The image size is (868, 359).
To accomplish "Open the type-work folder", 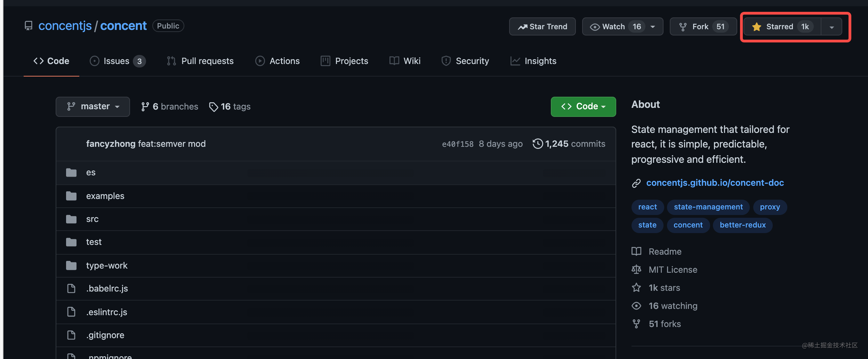I will 107,265.
